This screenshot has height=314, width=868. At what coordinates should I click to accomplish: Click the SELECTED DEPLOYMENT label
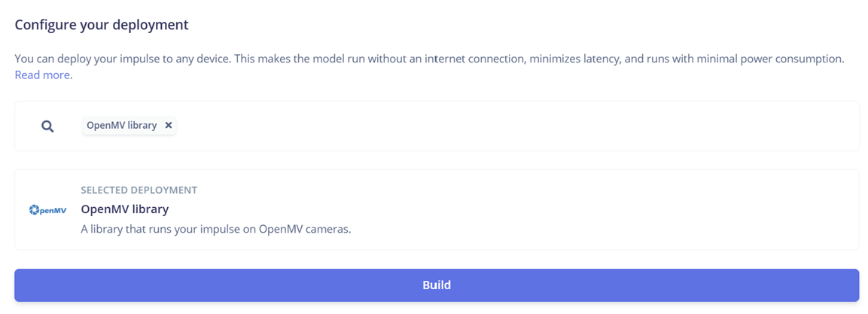point(139,191)
